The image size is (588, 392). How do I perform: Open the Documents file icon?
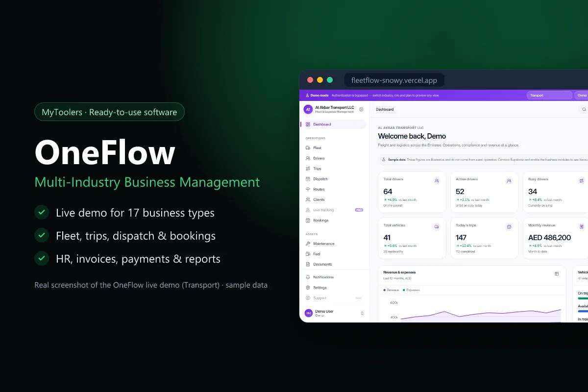308,264
